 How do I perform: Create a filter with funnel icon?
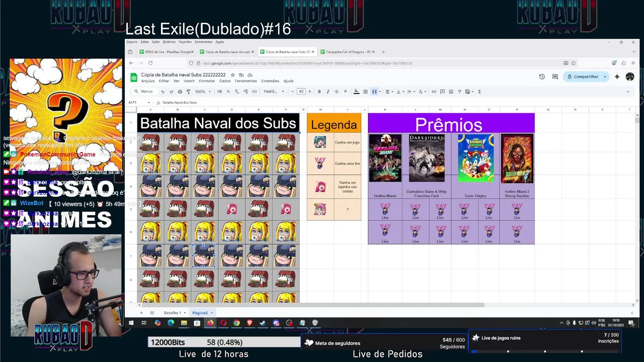459,92
